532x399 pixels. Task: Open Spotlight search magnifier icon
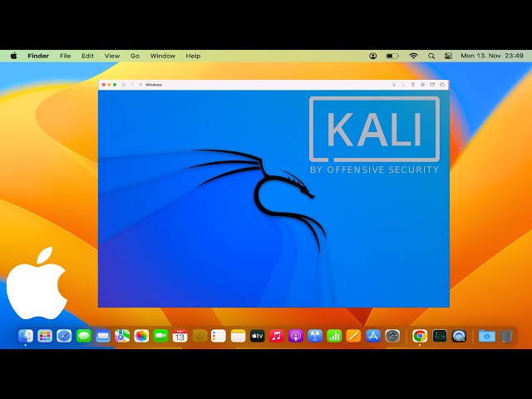(431, 56)
